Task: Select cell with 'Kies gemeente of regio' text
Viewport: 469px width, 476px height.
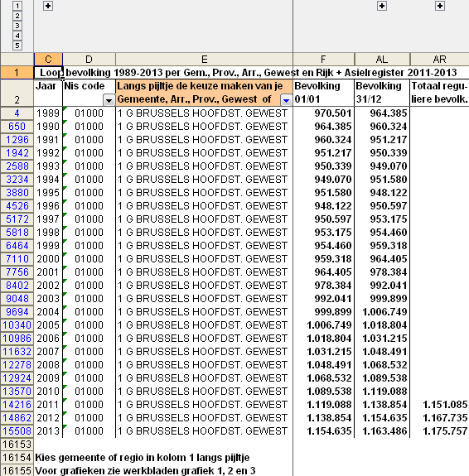Action: [143, 458]
